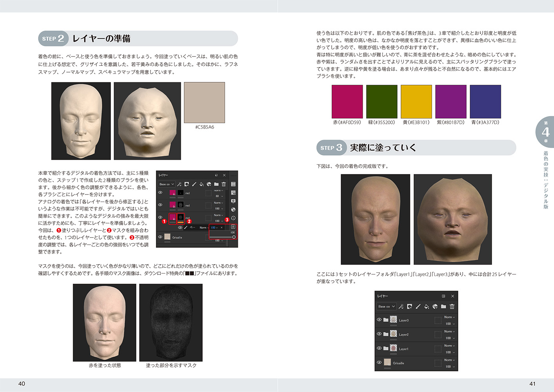Open shader settings globe icon
The image size is (554, 392).
coord(233,209)
